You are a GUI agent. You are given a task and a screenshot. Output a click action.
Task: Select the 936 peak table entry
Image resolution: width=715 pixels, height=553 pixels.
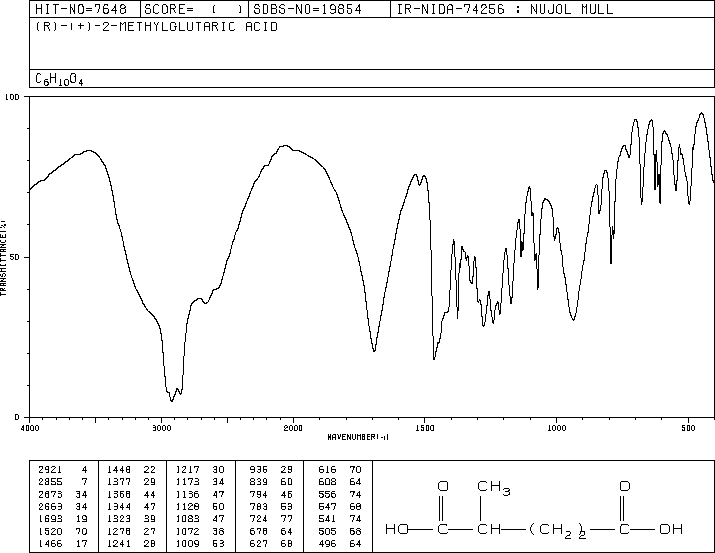pos(271,470)
